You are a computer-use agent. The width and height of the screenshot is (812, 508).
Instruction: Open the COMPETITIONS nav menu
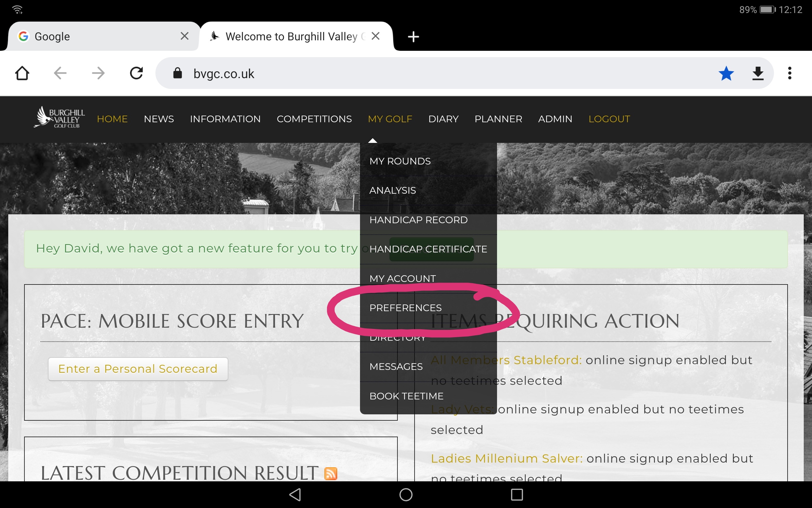314,119
